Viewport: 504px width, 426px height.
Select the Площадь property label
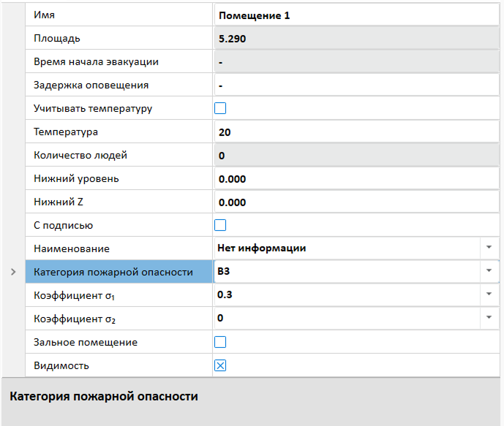[57, 39]
